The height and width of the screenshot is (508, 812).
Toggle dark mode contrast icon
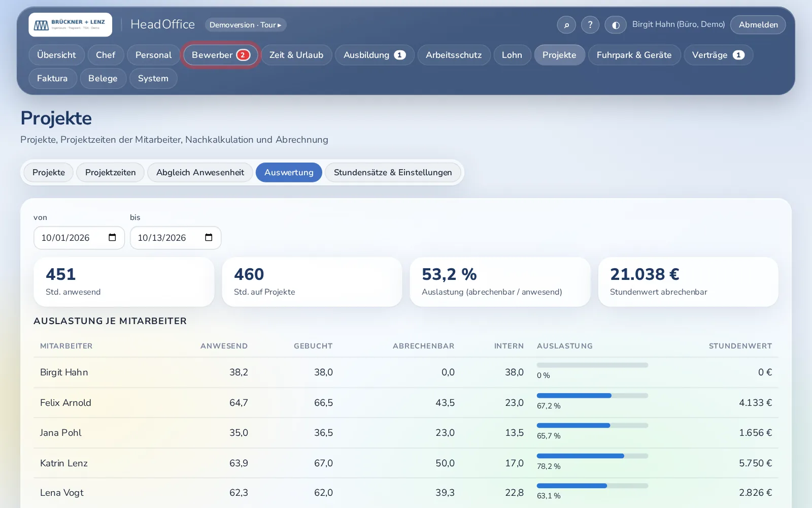616,24
